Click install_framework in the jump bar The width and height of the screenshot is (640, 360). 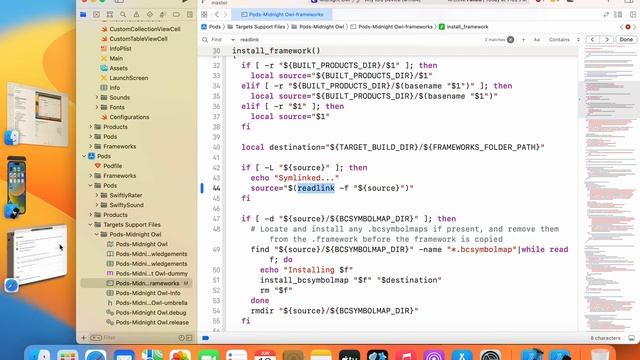pyautogui.click(x=464, y=27)
